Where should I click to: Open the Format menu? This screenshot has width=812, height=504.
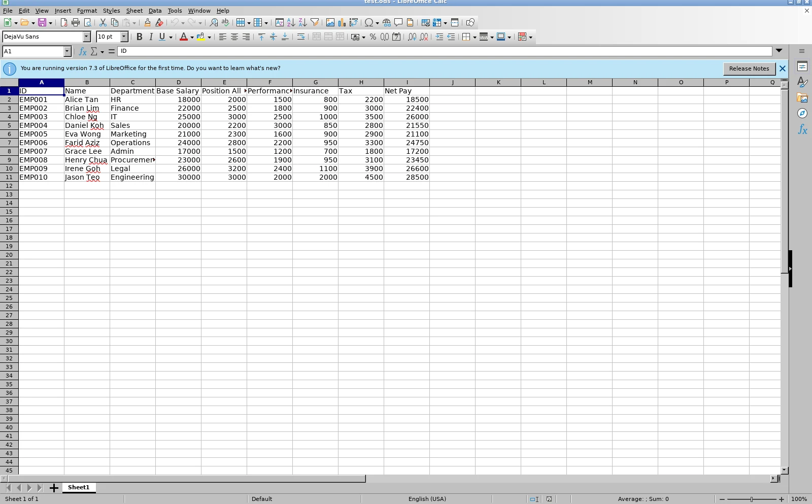87,11
